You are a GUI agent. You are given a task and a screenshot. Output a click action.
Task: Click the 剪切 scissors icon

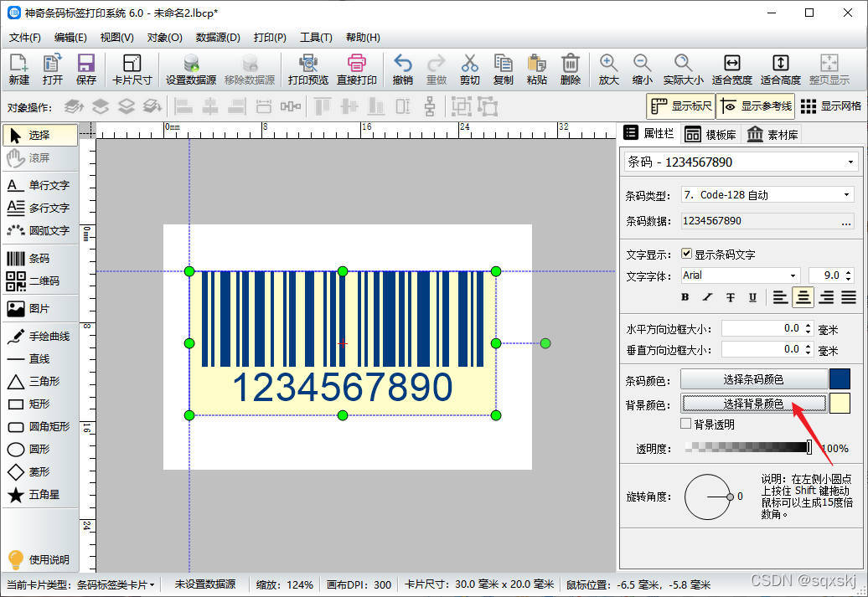[x=469, y=69]
